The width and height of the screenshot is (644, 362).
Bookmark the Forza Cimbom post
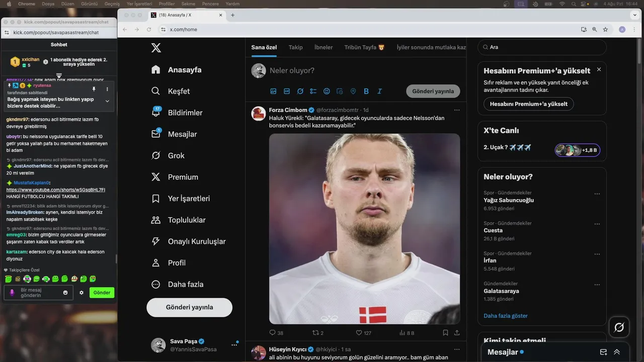(x=445, y=333)
